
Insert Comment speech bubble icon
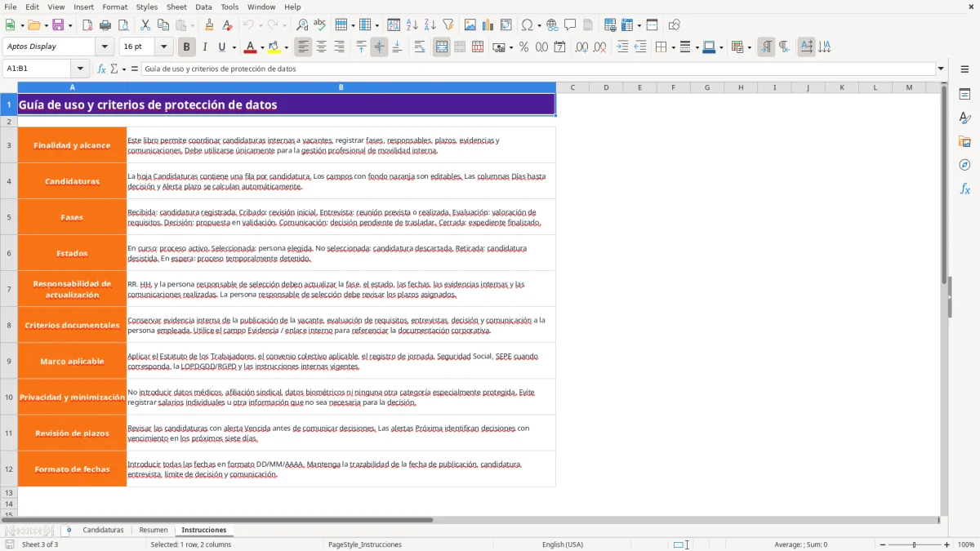pos(570,25)
